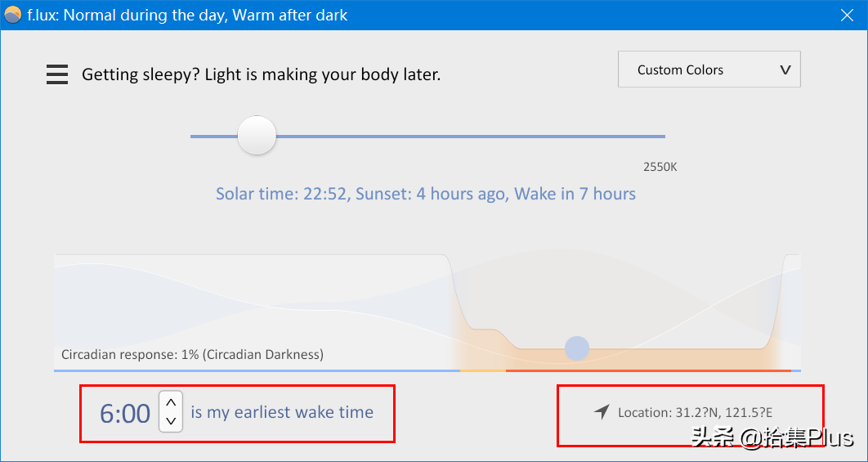
Task: Increase wake time with up arrow
Action: 171,403
